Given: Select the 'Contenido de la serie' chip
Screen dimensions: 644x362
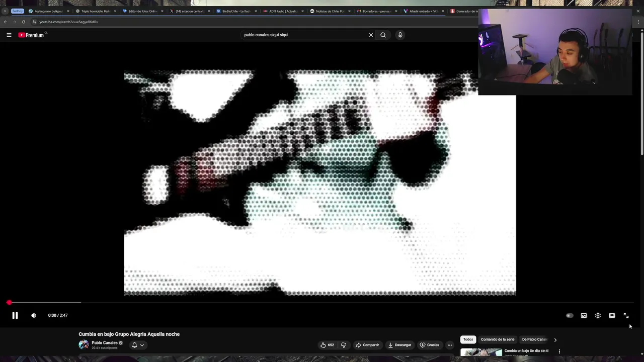Looking at the screenshot, I should pyautogui.click(x=498, y=339).
